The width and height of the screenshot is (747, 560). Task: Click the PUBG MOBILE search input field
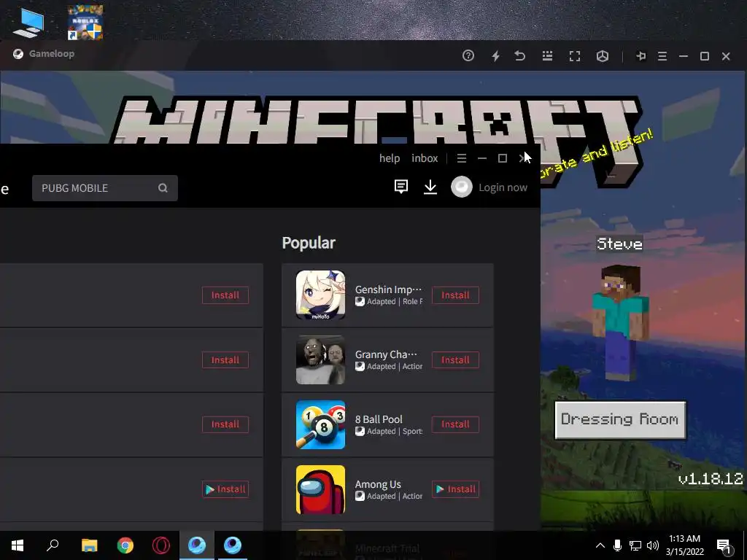coord(105,188)
